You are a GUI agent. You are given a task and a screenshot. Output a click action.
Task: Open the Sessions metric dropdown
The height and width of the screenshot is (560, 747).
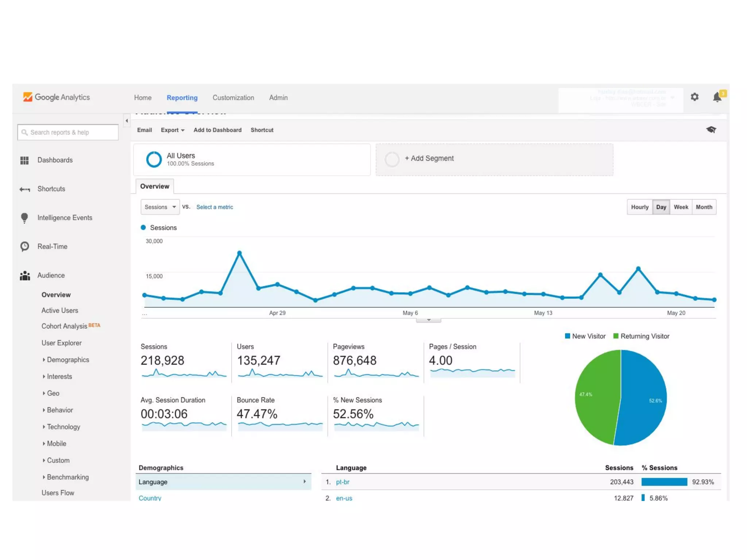tap(160, 207)
